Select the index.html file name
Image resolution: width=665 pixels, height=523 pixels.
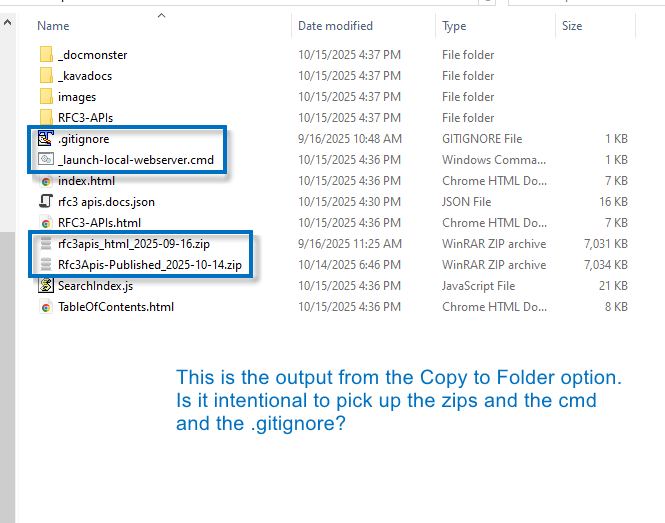coord(86,181)
